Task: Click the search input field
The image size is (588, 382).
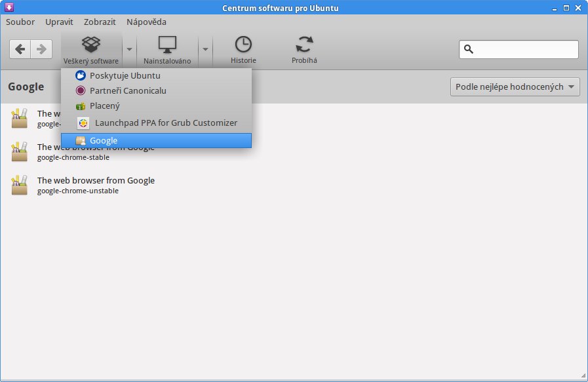Action: [519, 49]
